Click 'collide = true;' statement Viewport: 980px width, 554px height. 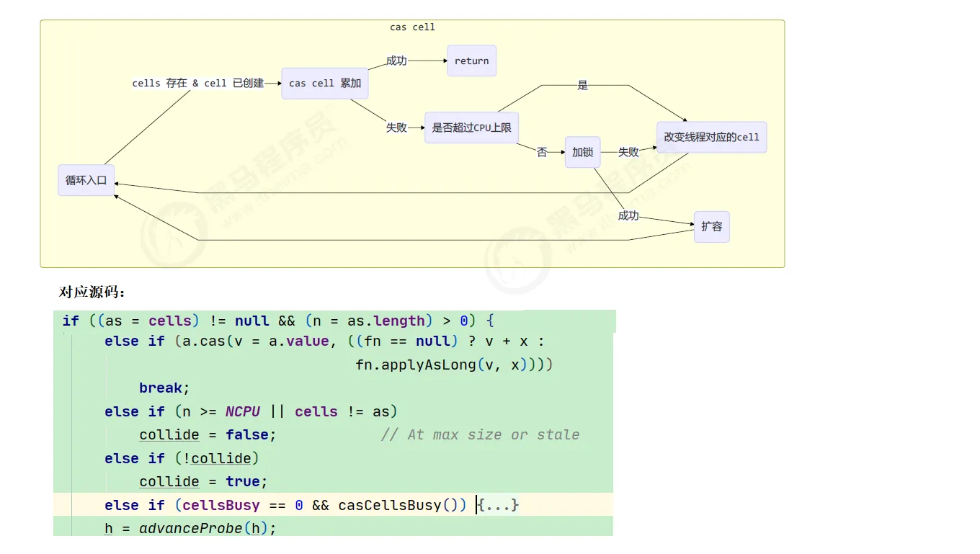(203, 482)
